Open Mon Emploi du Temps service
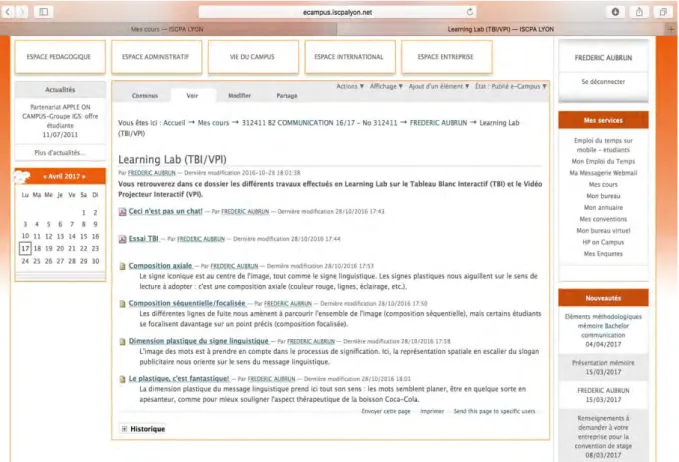 (603, 162)
